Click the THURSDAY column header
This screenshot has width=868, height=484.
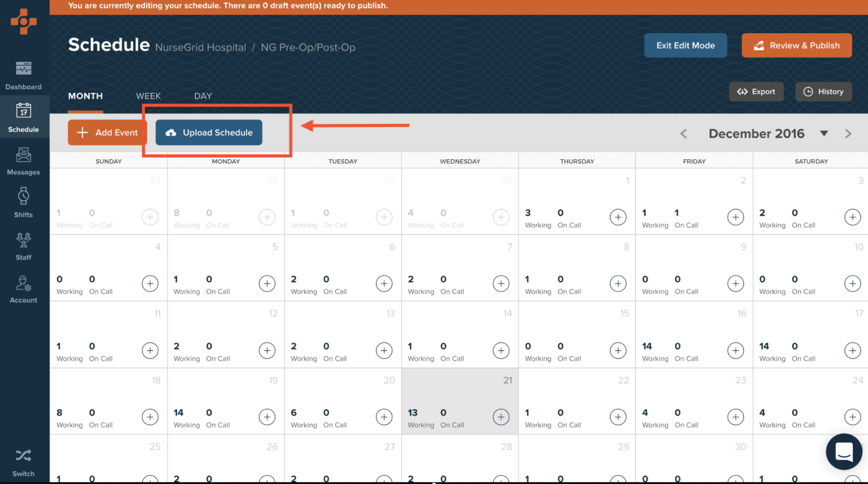click(577, 161)
